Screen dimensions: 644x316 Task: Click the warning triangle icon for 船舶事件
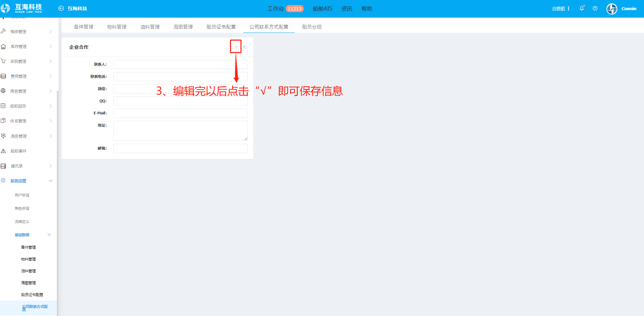tap(3, 151)
